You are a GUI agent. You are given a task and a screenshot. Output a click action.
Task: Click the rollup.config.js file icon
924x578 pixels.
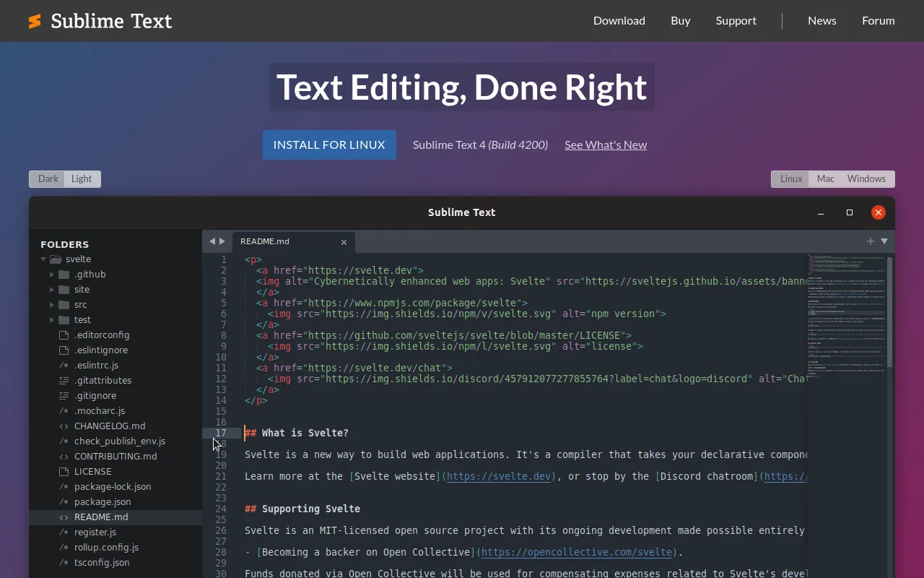tap(64, 548)
